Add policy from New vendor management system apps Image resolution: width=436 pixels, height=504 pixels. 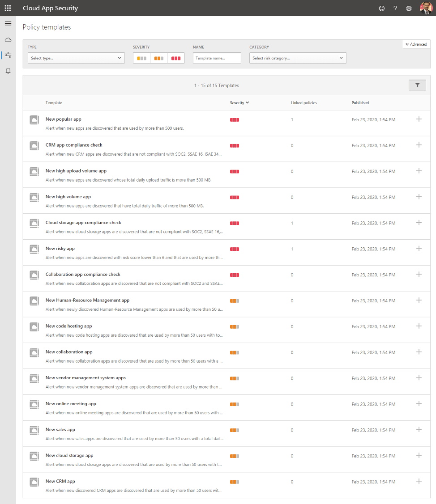pos(419,378)
